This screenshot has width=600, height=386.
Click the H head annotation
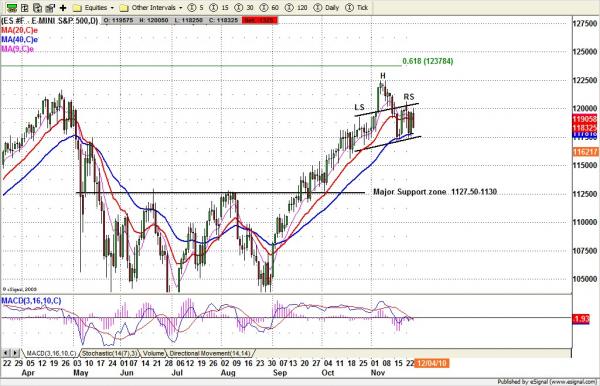(383, 76)
